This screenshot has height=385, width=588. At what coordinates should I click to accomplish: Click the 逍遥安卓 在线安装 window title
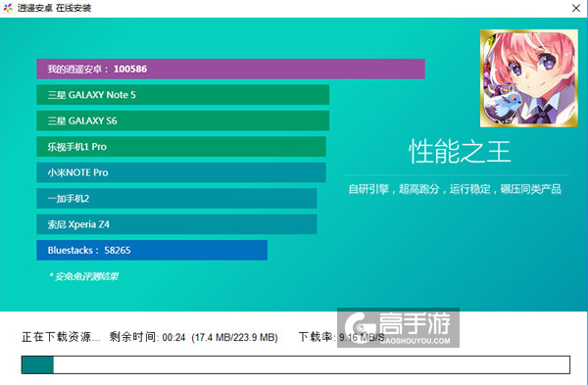coord(54,8)
